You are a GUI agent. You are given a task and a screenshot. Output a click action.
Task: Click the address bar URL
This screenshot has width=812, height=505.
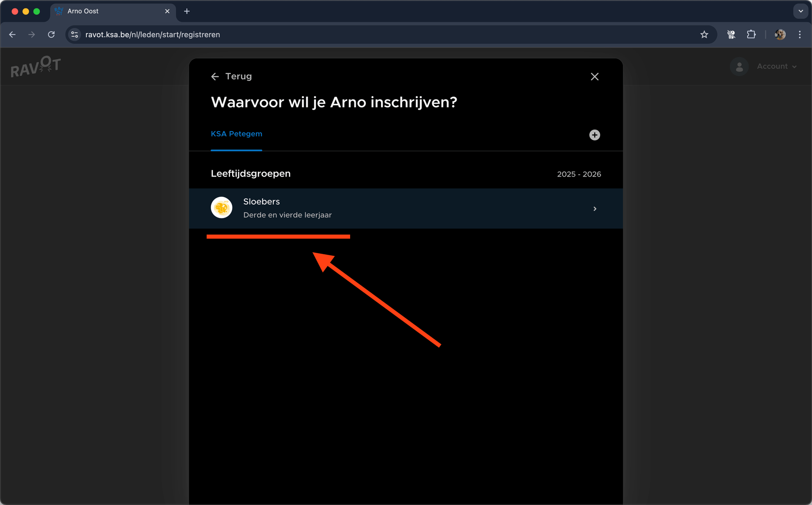tap(153, 35)
